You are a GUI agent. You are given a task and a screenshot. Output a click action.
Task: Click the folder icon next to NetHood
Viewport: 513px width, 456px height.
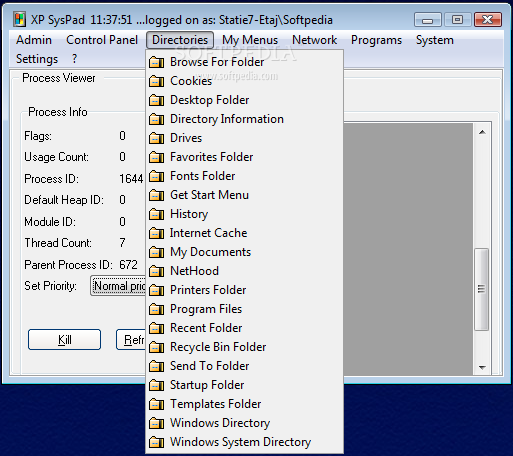point(156,271)
